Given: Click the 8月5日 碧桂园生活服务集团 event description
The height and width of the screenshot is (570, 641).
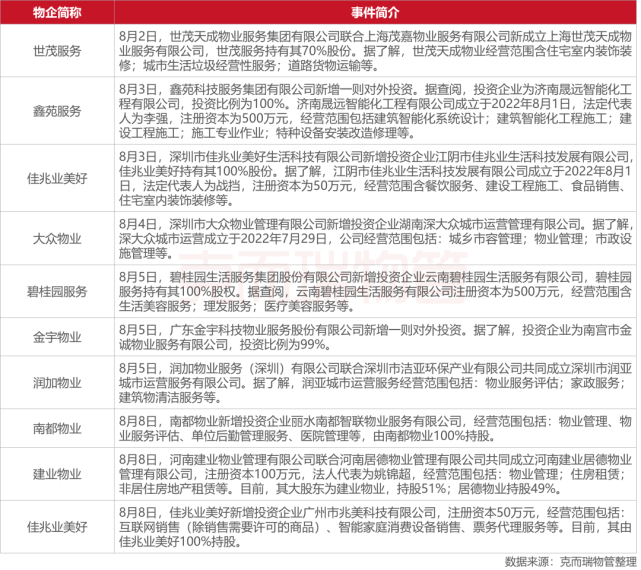Looking at the screenshot, I should coord(375,291).
